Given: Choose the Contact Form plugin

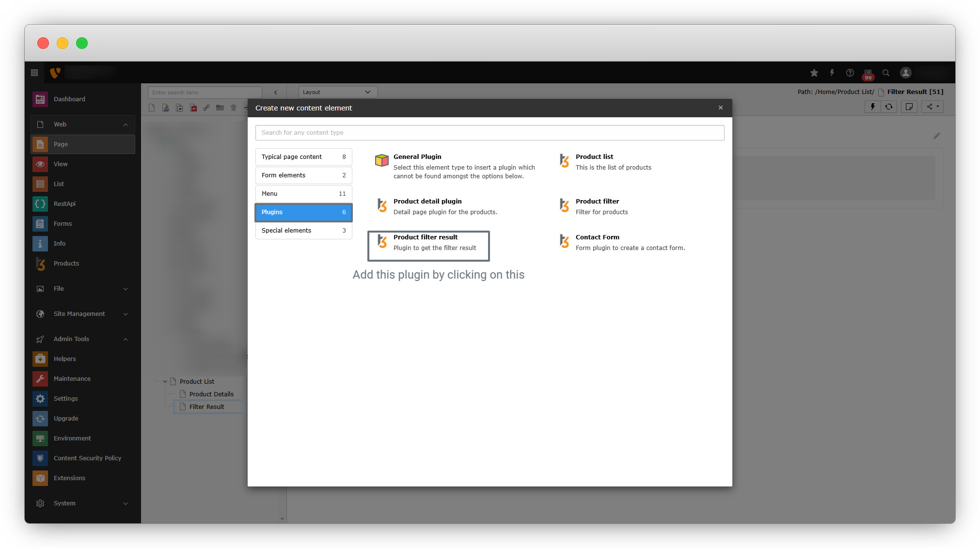Looking at the screenshot, I should [597, 237].
